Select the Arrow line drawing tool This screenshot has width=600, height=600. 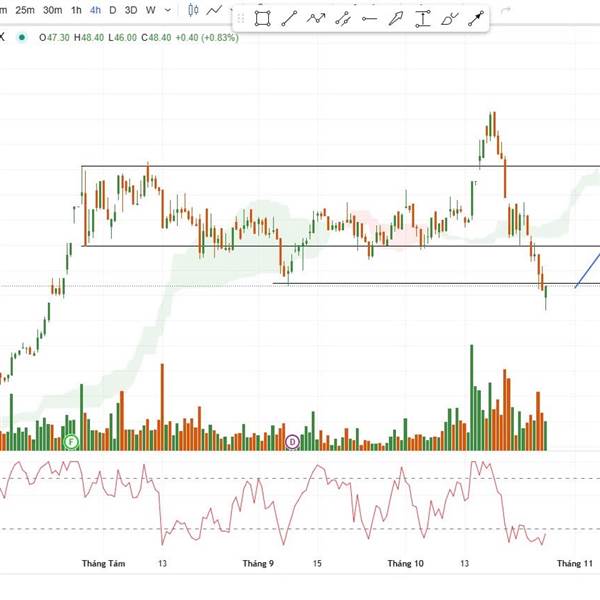pyautogui.click(x=477, y=18)
